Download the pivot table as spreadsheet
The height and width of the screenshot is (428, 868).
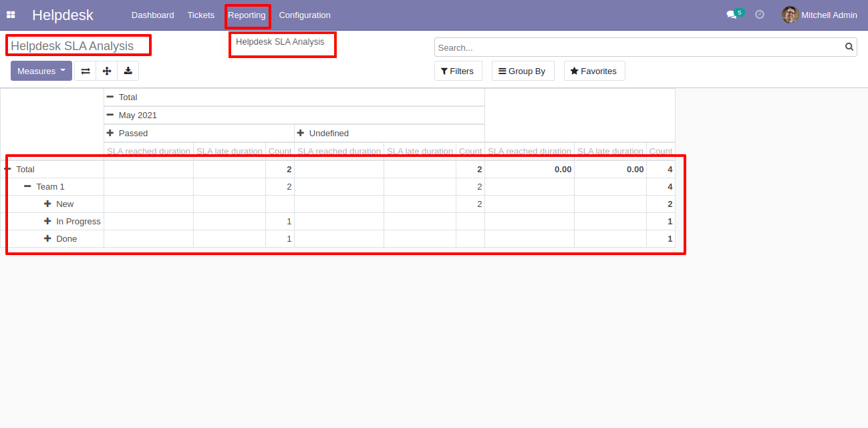pos(128,71)
